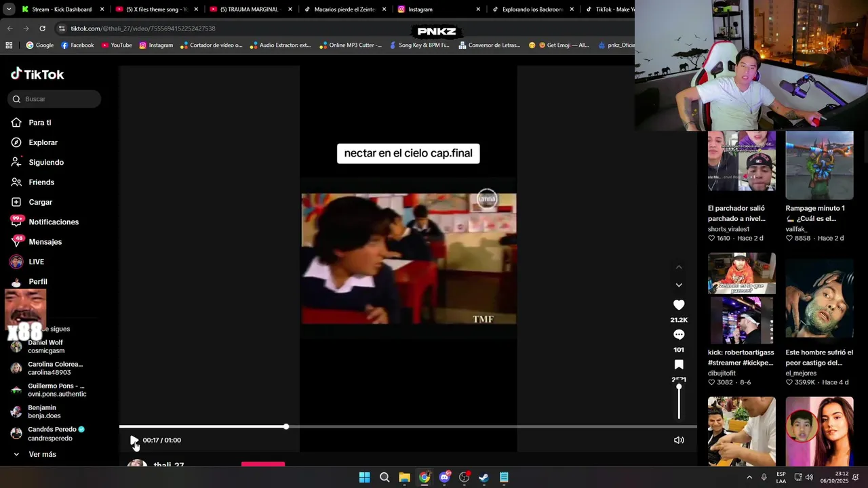This screenshot has width=868, height=488.
Task: Open Notificaciones in the sidebar
Action: tap(45, 222)
